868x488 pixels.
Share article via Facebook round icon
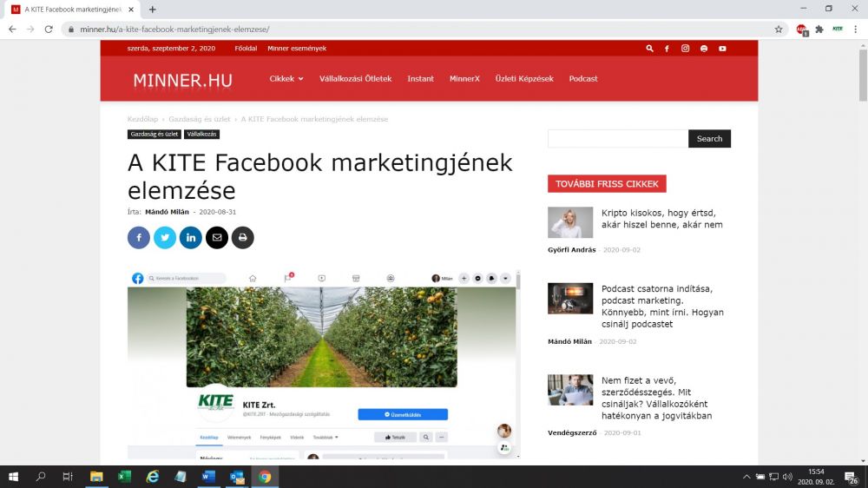tap(138, 238)
